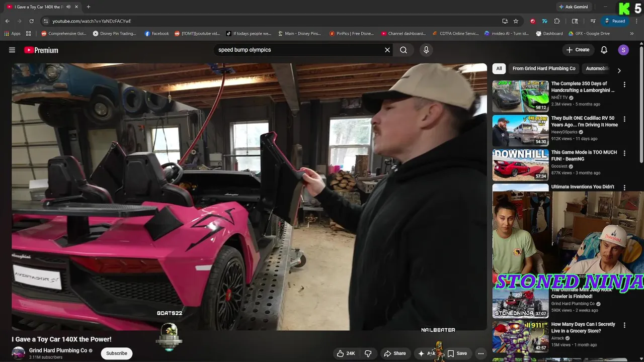This screenshot has width=644, height=362.
Task: Open 'This Game Mode is TOO MUCH FUN' title
Action: click(584, 155)
